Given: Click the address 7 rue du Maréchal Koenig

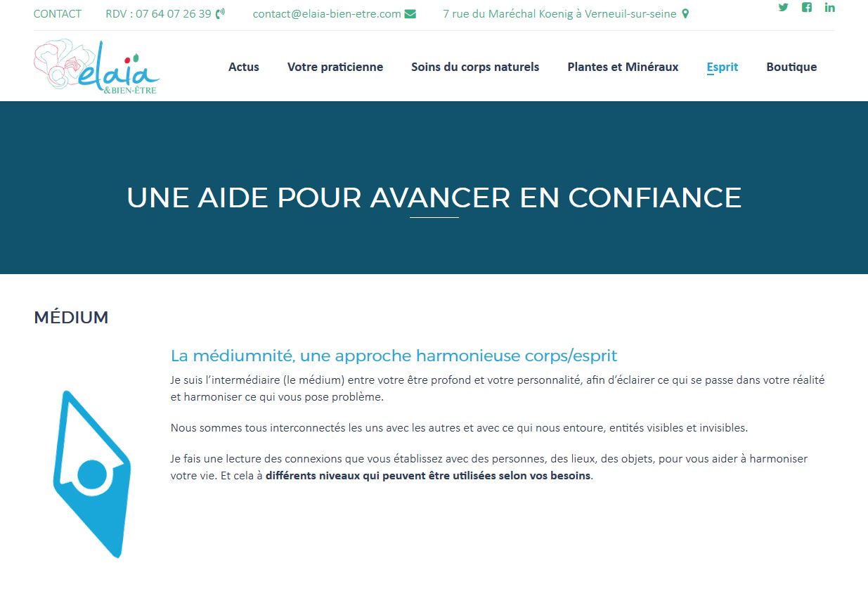Looking at the screenshot, I should 559,13.
